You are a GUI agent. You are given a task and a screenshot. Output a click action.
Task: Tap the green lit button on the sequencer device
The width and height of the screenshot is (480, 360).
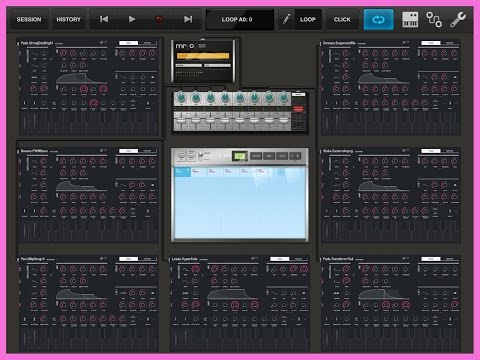click(239, 156)
